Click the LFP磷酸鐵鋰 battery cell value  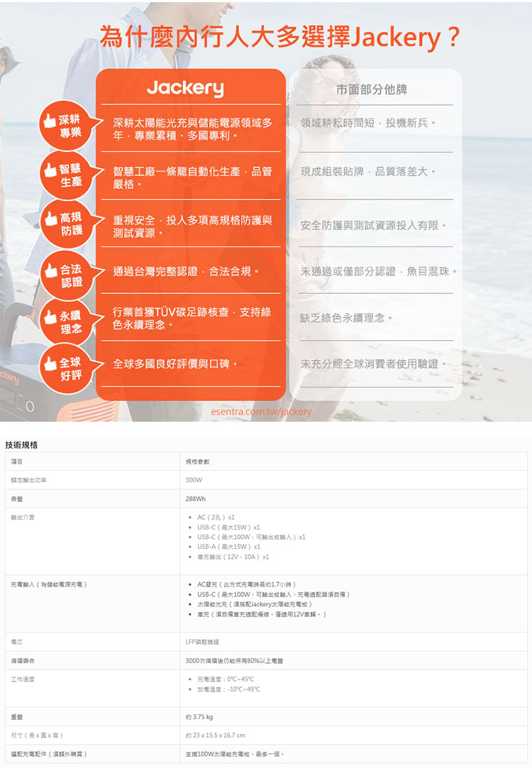[206, 642]
